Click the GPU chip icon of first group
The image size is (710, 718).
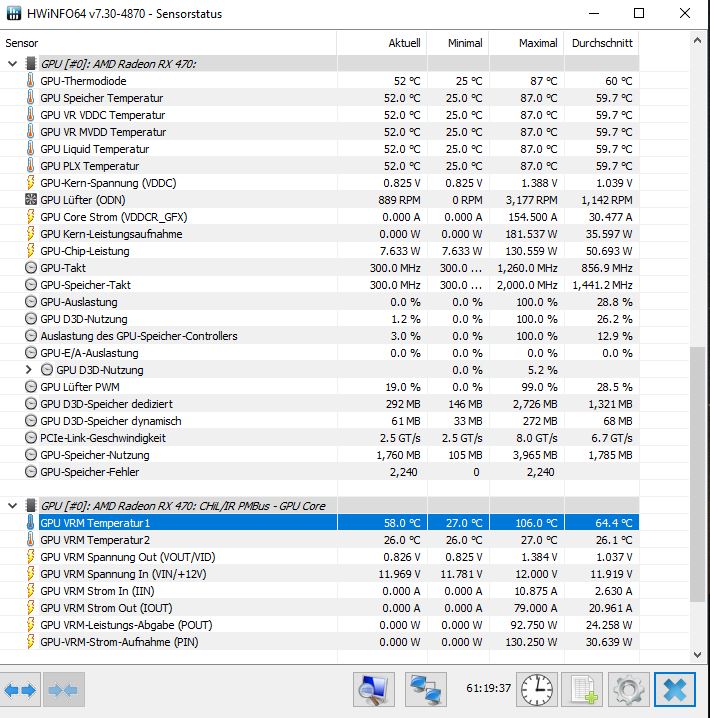coord(31,64)
